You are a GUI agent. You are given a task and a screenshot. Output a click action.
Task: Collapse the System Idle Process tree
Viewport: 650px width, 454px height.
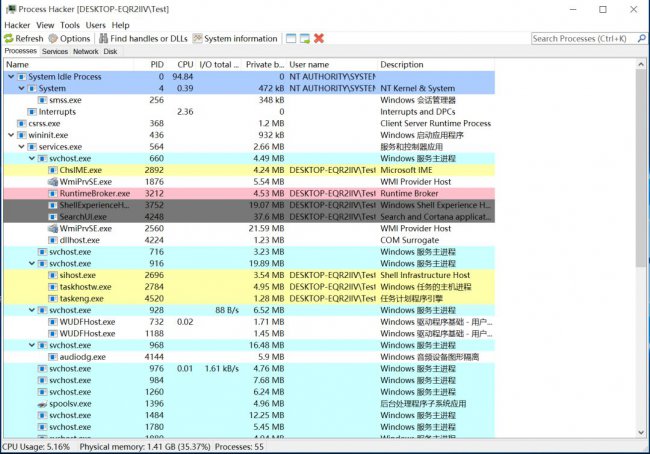click(x=11, y=77)
